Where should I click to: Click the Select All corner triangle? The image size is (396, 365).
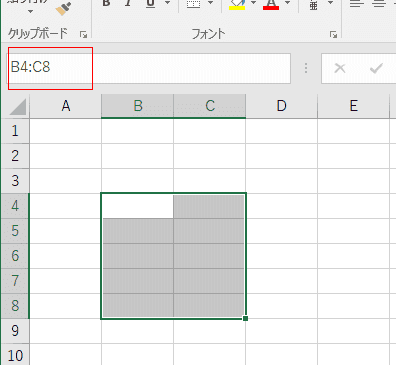pyautogui.click(x=17, y=107)
